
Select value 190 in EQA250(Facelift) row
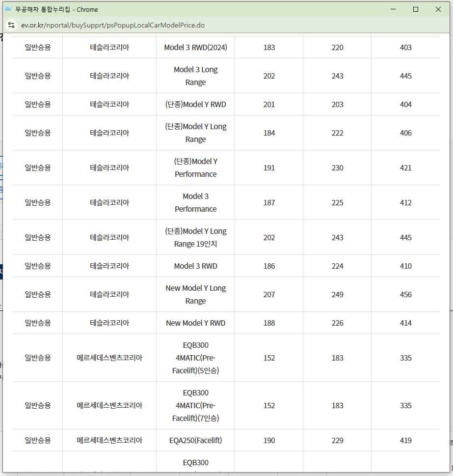269,441
